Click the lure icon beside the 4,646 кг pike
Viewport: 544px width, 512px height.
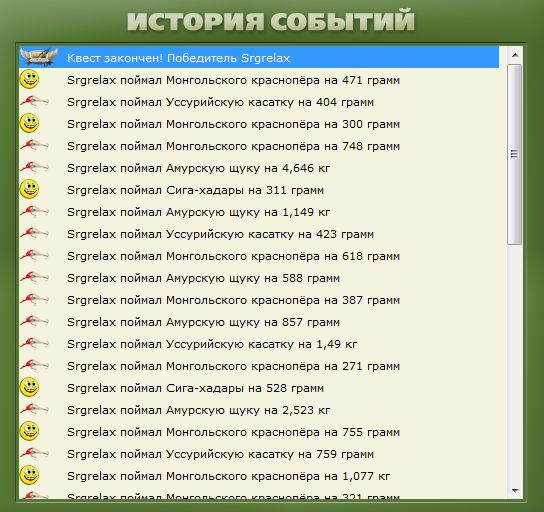point(34,167)
